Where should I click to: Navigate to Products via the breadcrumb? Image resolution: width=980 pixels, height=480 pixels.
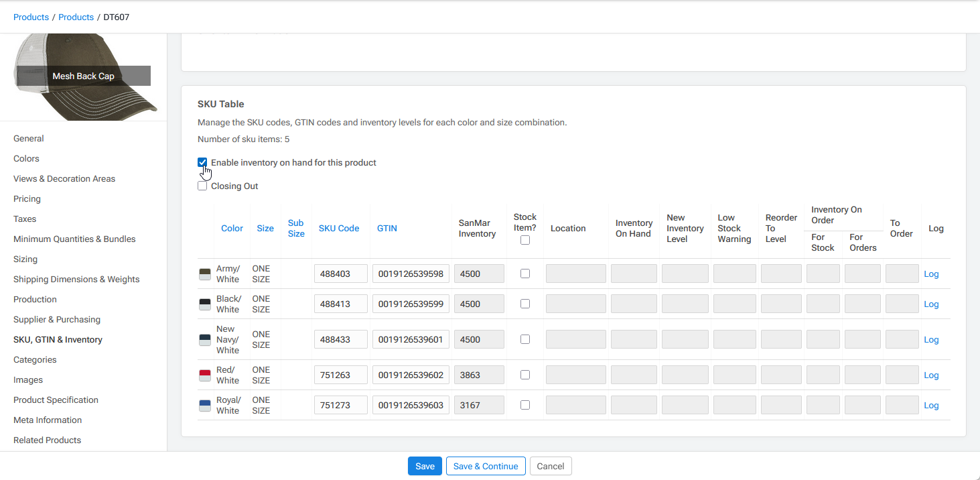(31, 17)
